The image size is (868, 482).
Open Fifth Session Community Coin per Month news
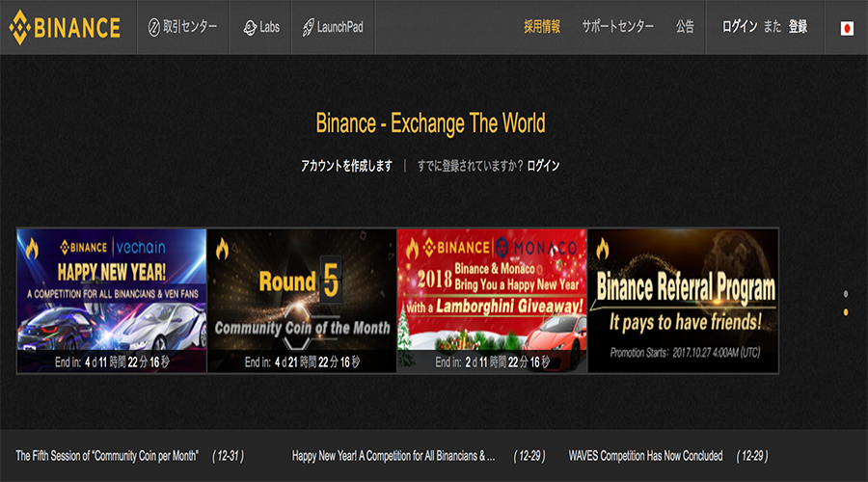click(107, 456)
